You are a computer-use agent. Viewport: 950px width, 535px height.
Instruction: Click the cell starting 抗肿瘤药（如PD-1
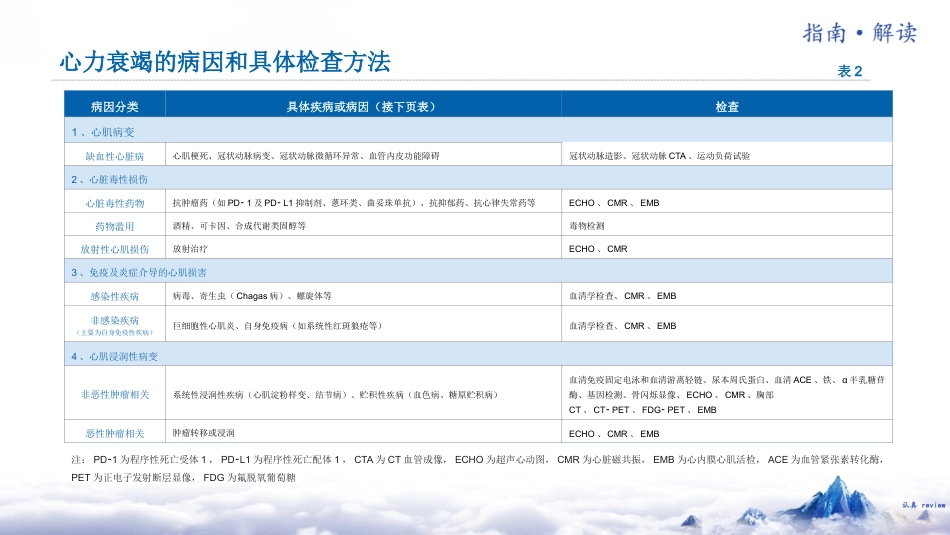(x=363, y=203)
